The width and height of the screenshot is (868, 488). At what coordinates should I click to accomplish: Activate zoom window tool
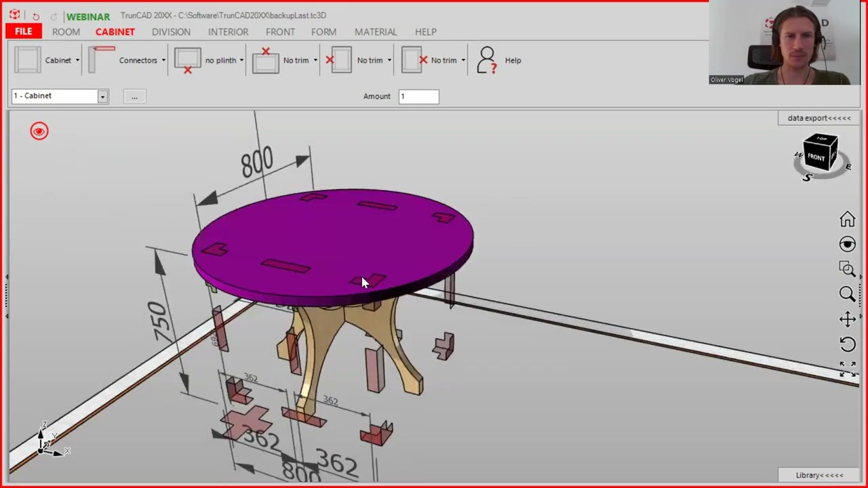tap(847, 268)
